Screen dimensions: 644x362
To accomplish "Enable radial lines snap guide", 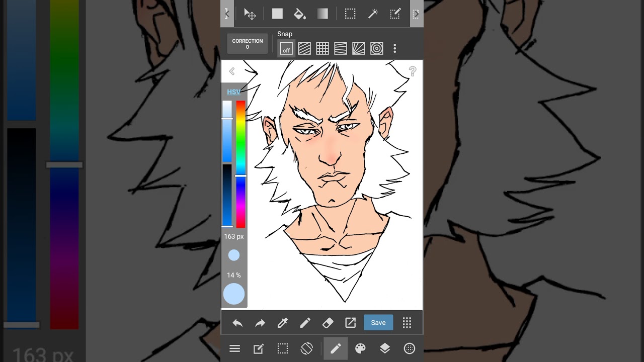I will point(359,49).
